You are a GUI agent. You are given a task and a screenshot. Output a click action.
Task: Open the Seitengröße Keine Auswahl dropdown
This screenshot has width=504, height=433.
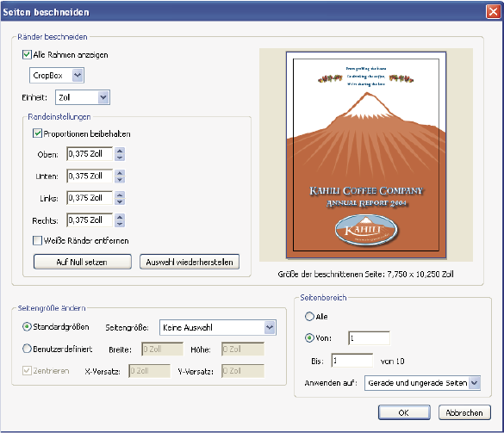tap(270, 328)
